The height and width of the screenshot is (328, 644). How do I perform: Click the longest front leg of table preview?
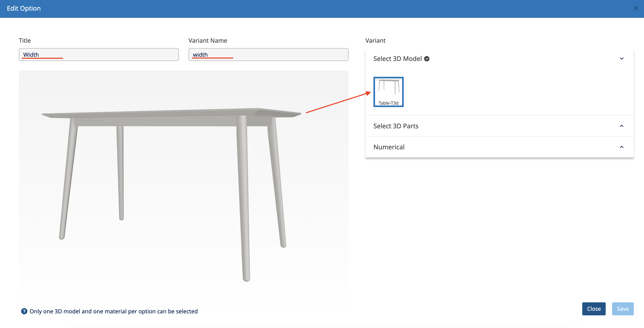(x=244, y=200)
